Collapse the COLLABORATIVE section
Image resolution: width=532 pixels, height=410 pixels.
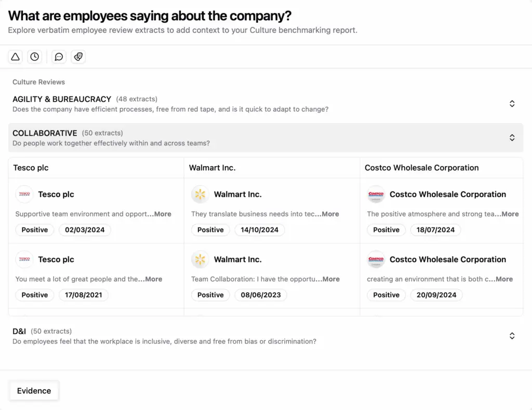pos(512,138)
